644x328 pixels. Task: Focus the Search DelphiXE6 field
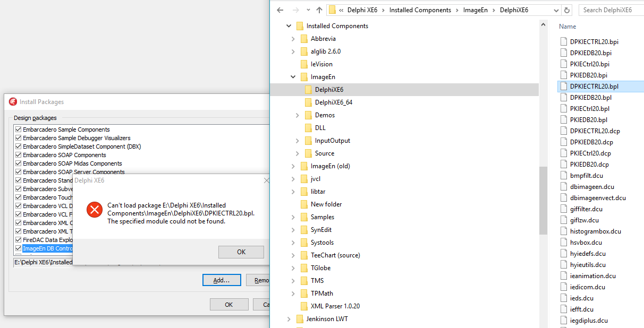(611, 10)
